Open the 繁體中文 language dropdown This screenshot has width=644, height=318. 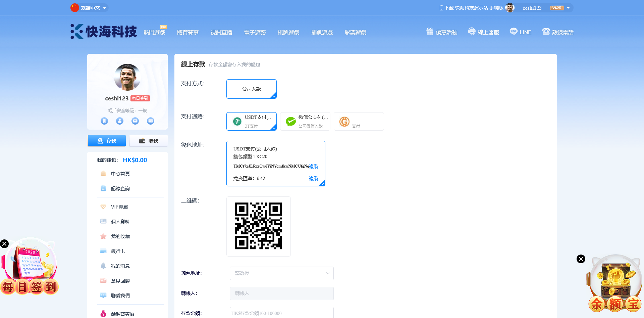(90, 8)
